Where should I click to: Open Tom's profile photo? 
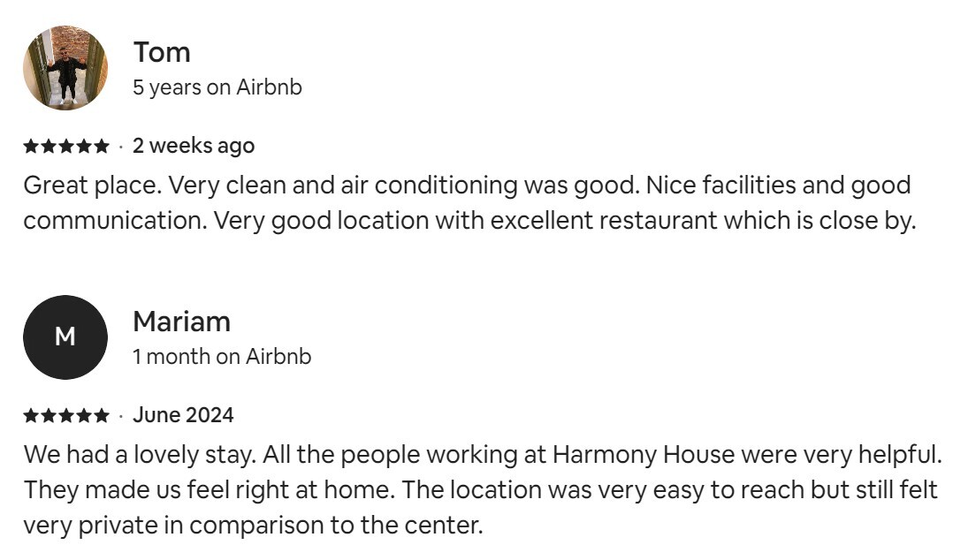(x=65, y=68)
